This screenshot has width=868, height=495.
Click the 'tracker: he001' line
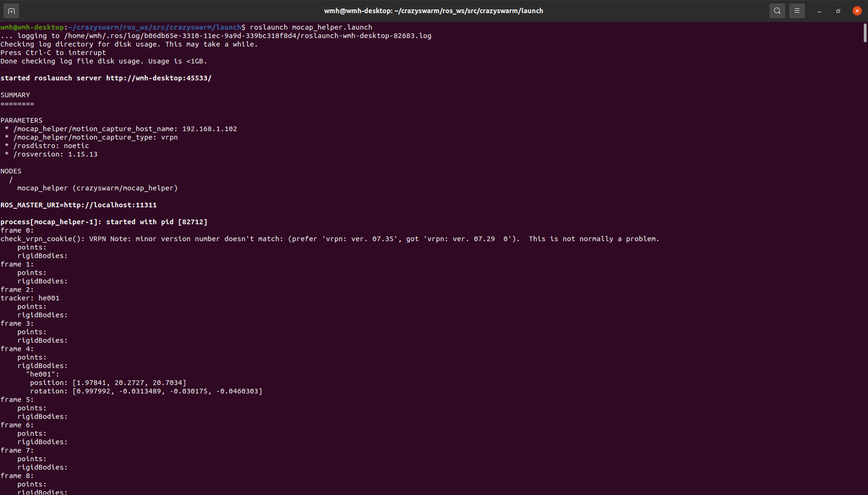30,298
